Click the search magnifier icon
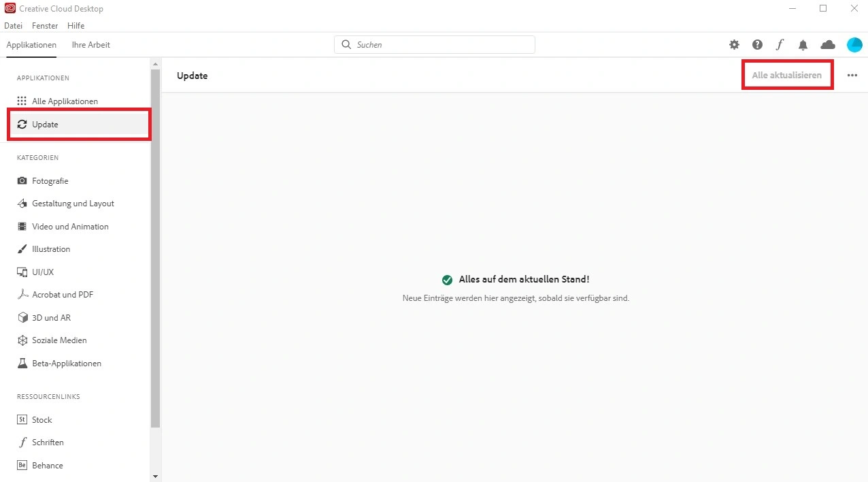 (346, 44)
